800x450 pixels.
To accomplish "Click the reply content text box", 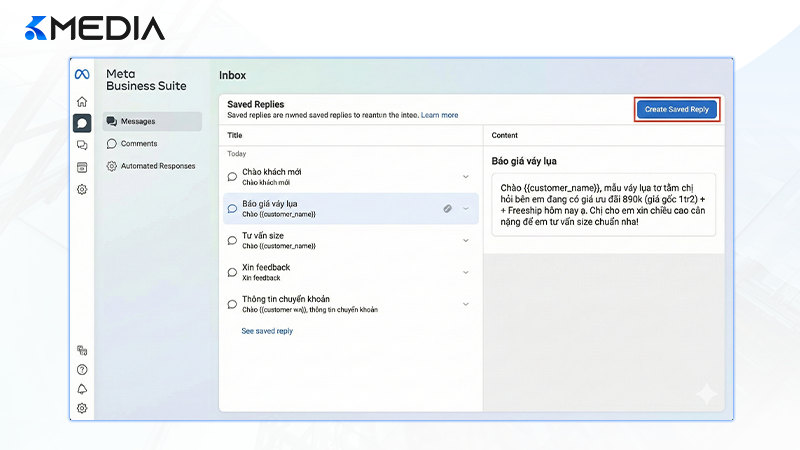I will (604, 205).
